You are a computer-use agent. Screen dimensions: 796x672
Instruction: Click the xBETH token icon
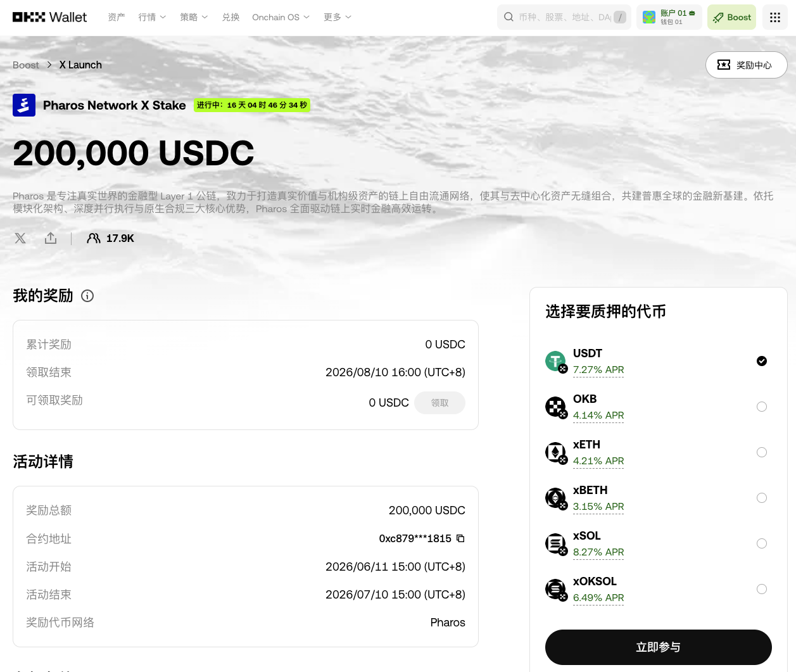[x=556, y=498]
